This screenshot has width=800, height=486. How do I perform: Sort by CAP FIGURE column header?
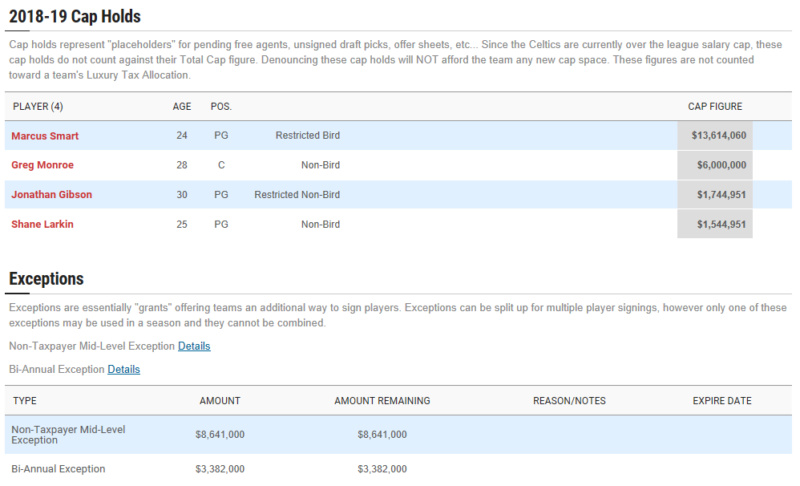pyautogui.click(x=715, y=107)
